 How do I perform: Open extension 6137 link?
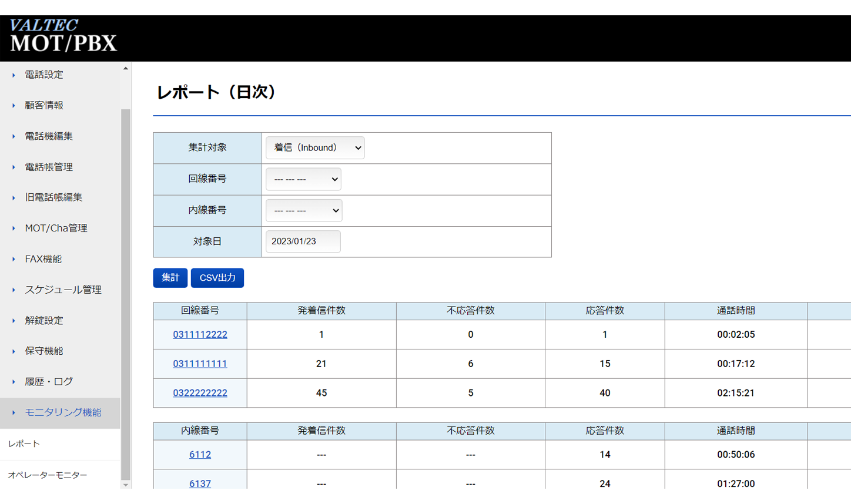tap(200, 483)
